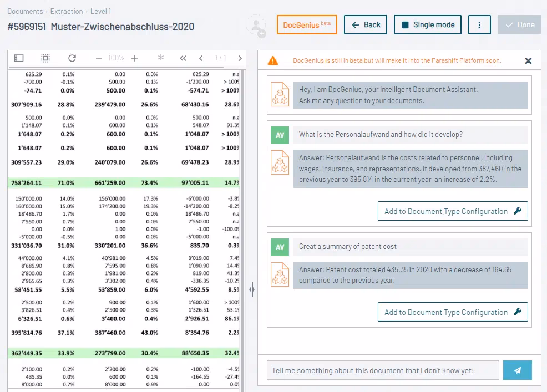Send the message with paper plane button

click(517, 370)
